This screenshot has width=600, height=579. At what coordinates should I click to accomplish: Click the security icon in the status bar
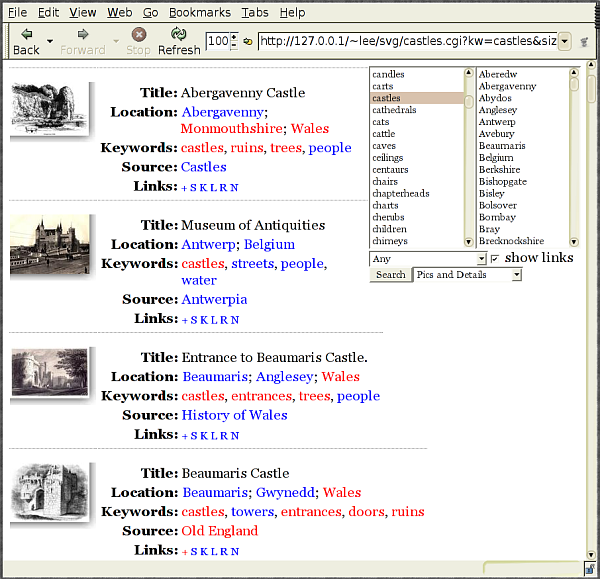point(591,569)
